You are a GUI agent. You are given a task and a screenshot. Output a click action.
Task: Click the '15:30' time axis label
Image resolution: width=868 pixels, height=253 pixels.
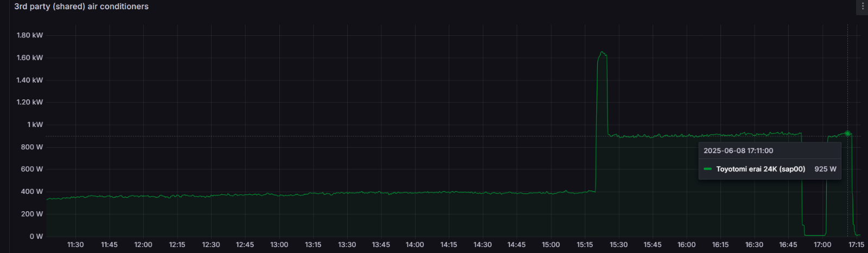coord(618,245)
